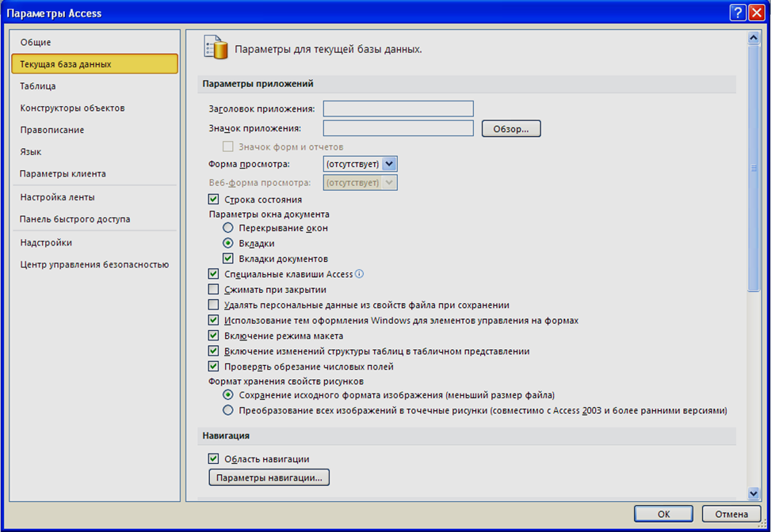Close the Параметры Access dialog

(756, 13)
